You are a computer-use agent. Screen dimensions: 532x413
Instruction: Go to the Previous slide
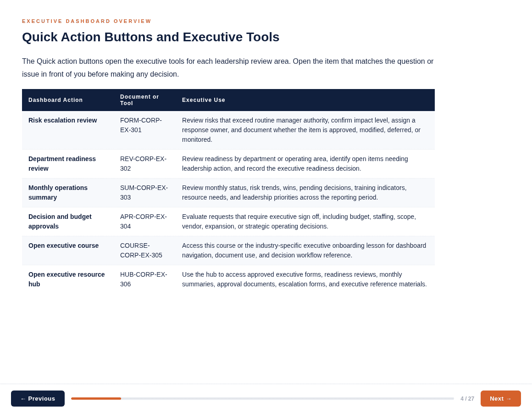coord(38,398)
